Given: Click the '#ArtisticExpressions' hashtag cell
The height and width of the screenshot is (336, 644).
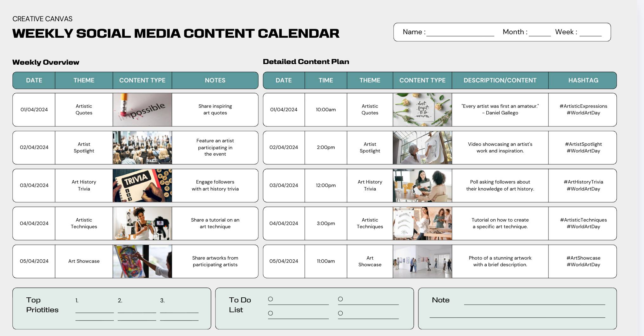Looking at the screenshot, I should [x=583, y=109].
